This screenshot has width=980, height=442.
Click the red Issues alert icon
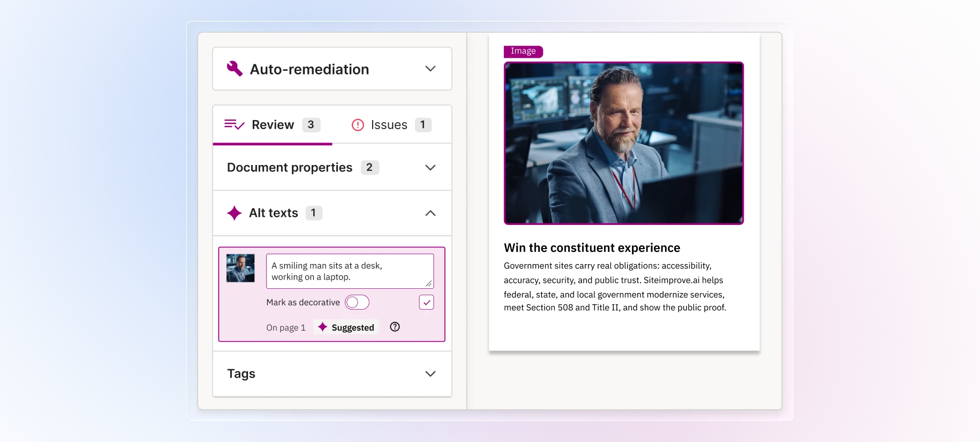coord(358,125)
